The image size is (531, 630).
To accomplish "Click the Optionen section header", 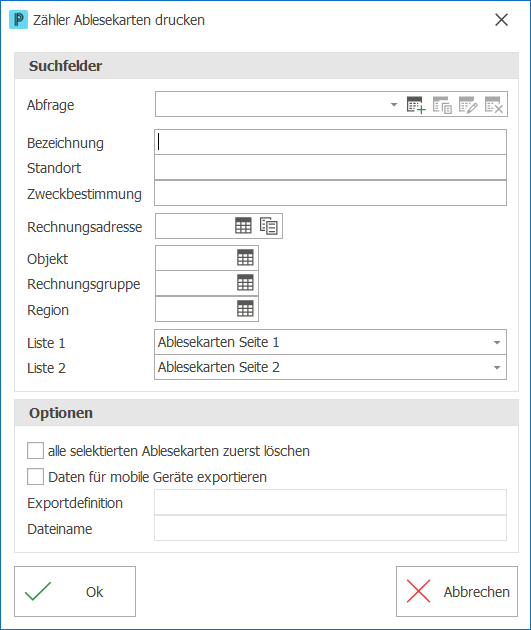I will [266, 413].
